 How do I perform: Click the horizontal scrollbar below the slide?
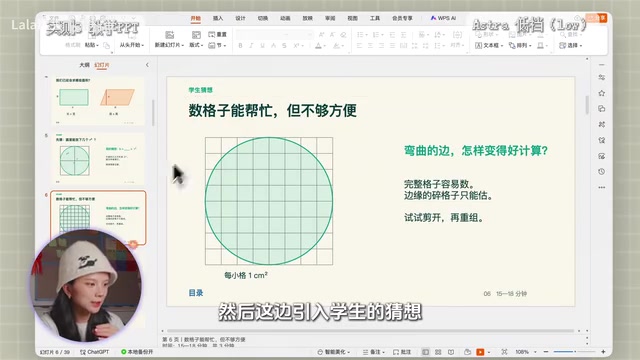pyautogui.click(x=371, y=331)
